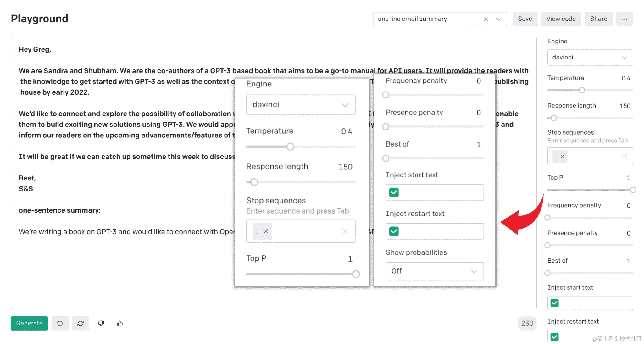Open the three-dot more options menu
644x344 pixels.
click(625, 19)
